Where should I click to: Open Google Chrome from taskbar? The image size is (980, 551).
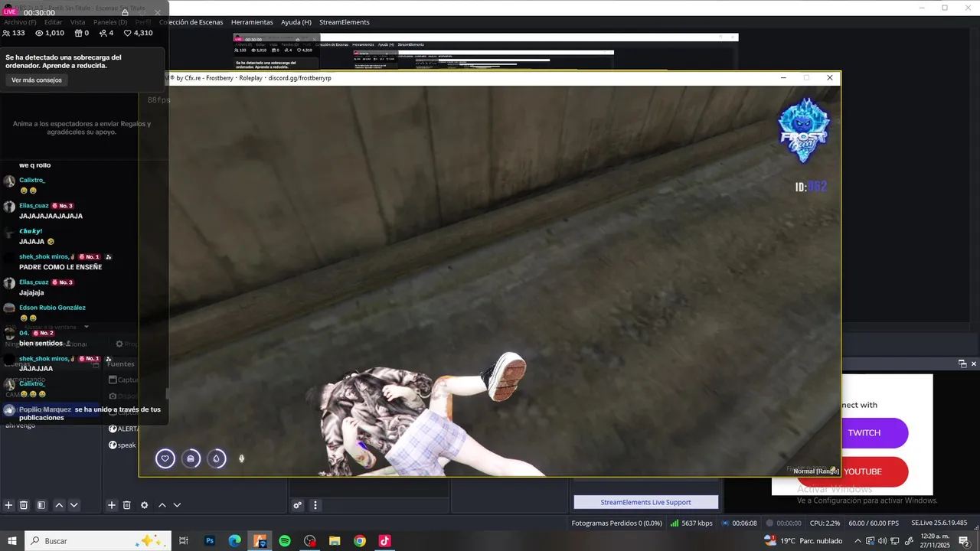(x=359, y=541)
